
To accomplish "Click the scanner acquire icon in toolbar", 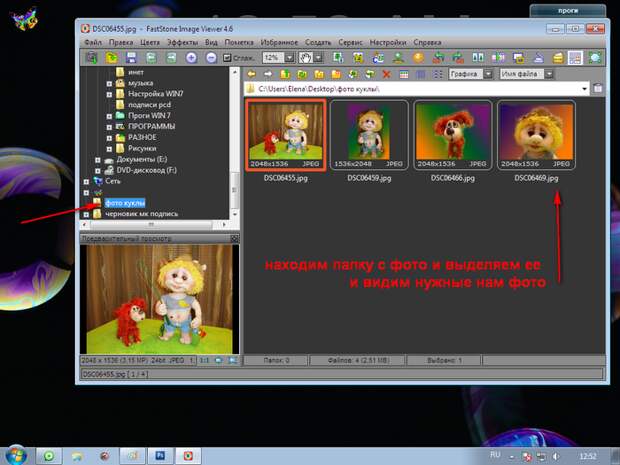I will coord(92,58).
